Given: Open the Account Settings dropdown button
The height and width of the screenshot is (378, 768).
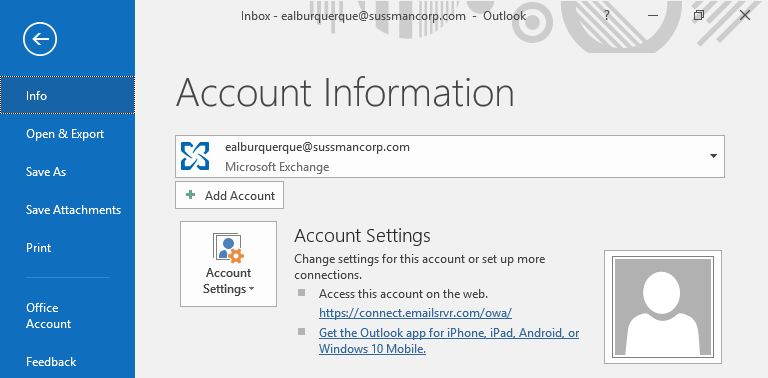Looking at the screenshot, I should 228,264.
